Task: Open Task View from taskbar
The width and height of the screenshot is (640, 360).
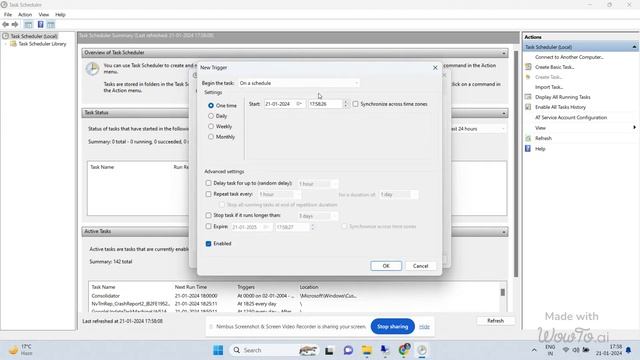Action: (329, 350)
